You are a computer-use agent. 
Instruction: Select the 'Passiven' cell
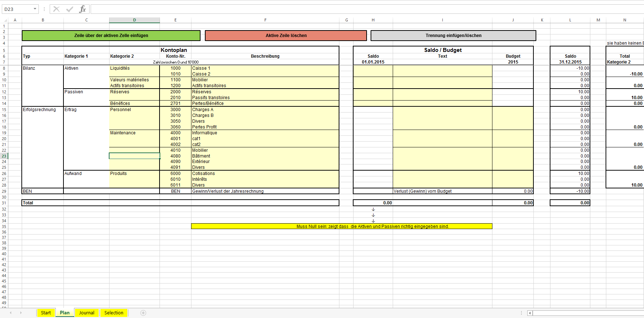click(x=86, y=92)
